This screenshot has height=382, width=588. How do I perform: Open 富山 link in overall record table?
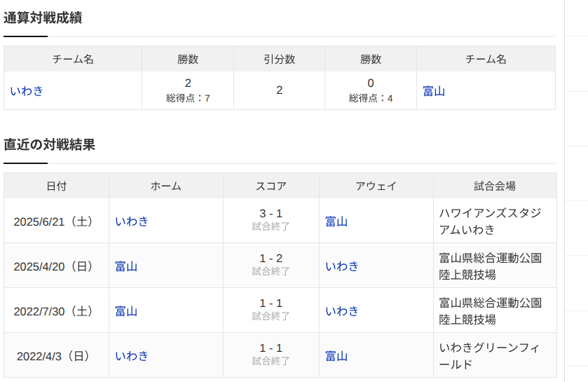point(434,91)
